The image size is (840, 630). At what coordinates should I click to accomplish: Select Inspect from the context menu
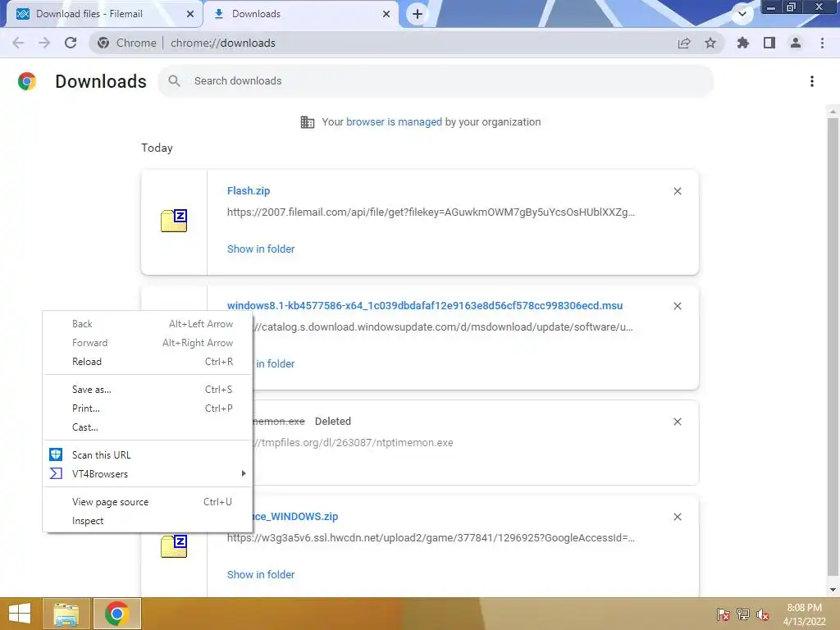[148, 521]
